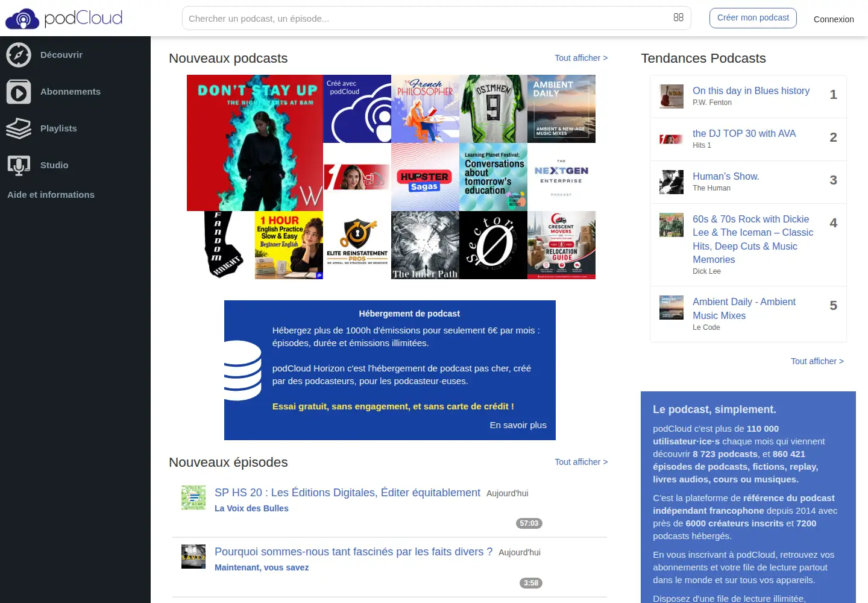Open episode SP HS 20 : Les Éditions Digitales
The width and height of the screenshot is (868, 603).
(347, 493)
